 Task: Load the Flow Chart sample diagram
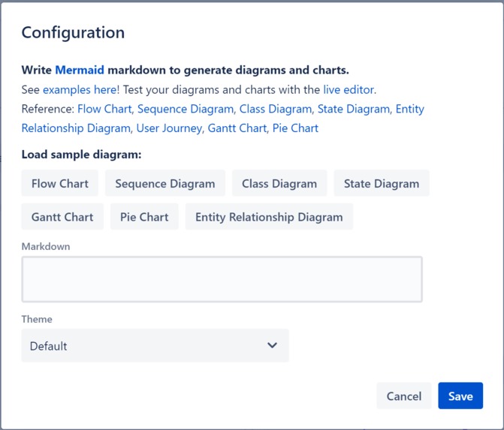click(60, 183)
